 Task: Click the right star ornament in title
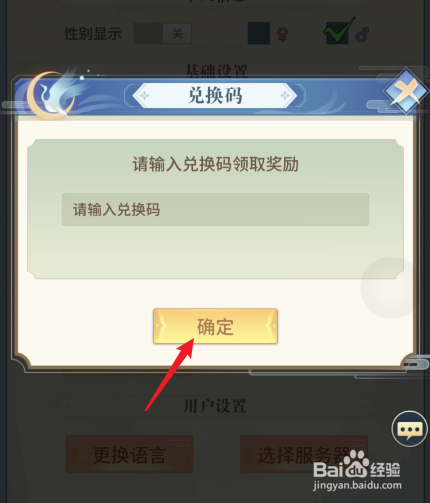point(285,96)
